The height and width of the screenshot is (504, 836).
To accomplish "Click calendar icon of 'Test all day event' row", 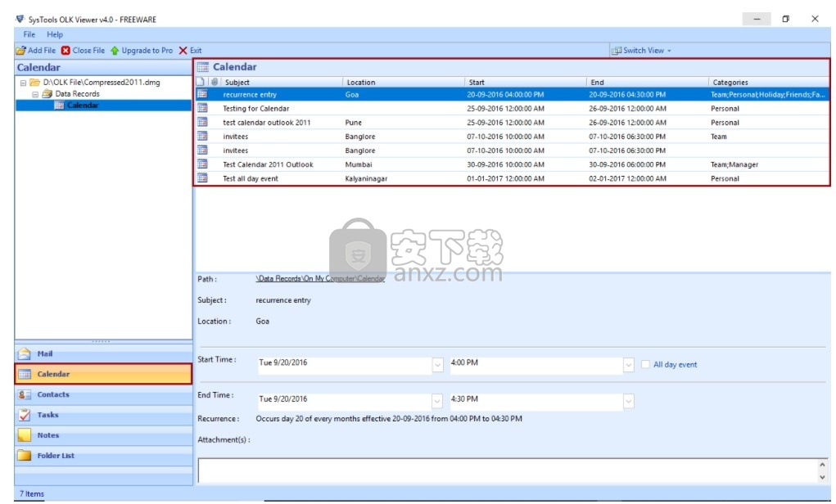I will tap(202, 178).
